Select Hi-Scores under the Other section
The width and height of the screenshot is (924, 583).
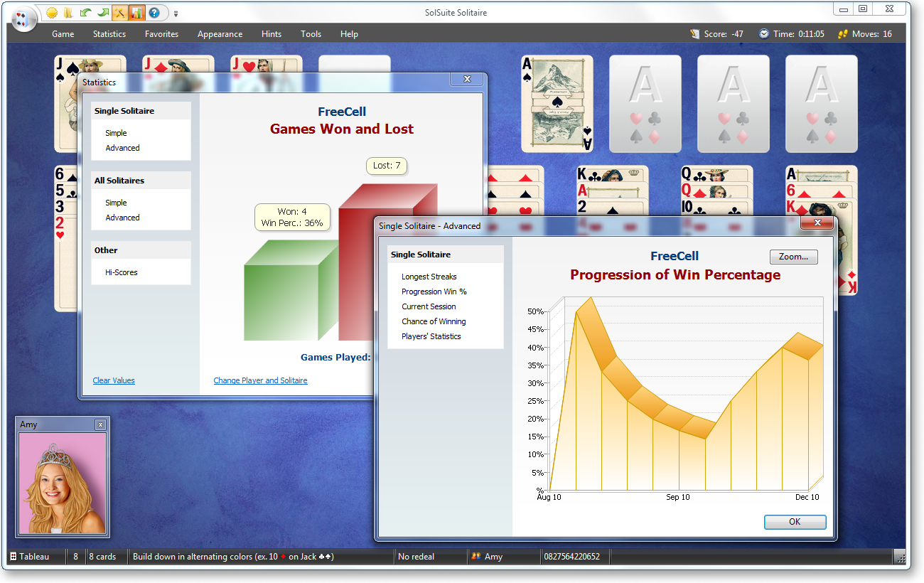click(122, 272)
